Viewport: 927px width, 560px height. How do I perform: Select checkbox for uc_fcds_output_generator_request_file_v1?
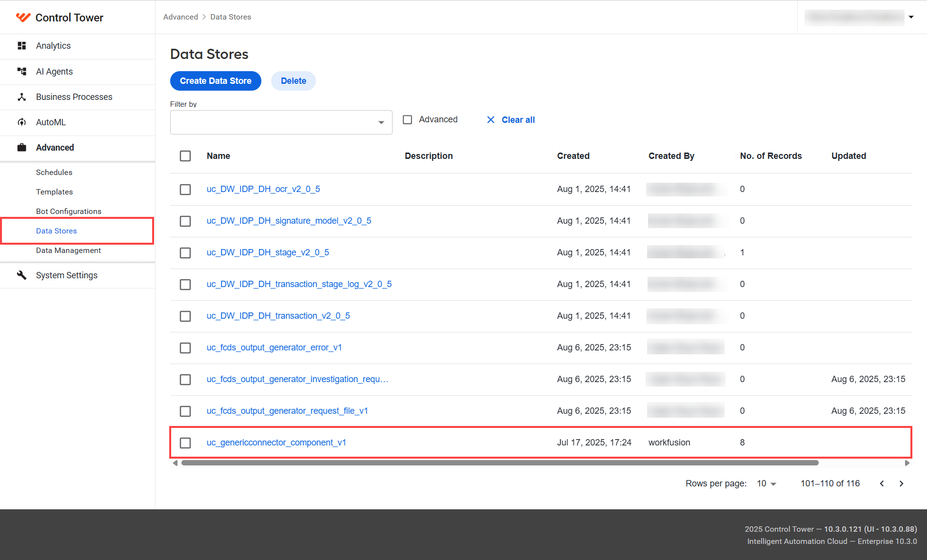point(185,411)
